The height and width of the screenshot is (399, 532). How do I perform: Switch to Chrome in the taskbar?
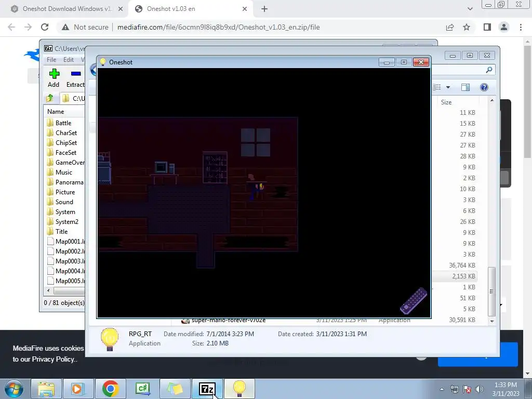click(110, 389)
